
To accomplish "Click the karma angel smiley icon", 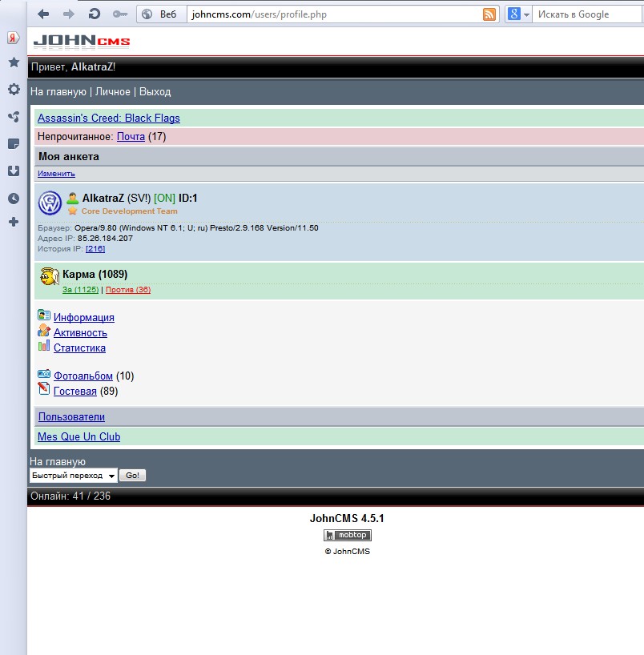I will pyautogui.click(x=50, y=276).
